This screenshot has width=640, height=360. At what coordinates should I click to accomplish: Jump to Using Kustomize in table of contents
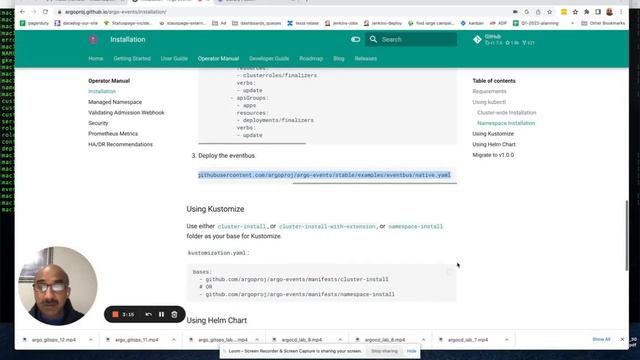(493, 134)
